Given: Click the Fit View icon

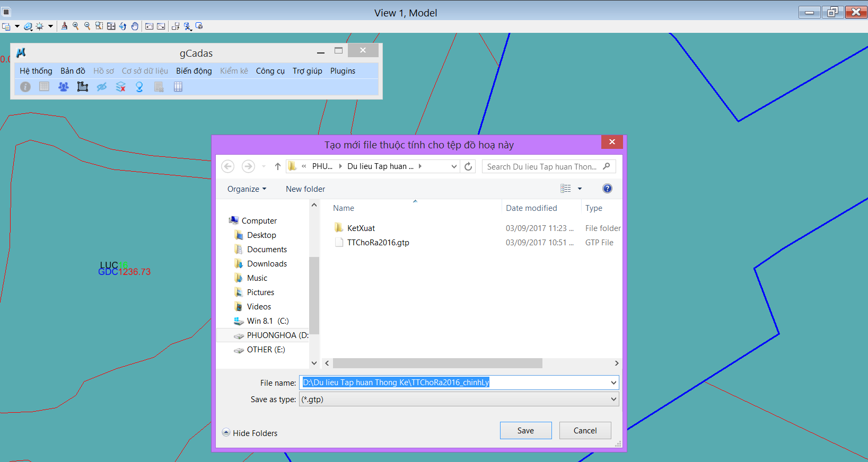Looking at the screenshot, I should [111, 26].
